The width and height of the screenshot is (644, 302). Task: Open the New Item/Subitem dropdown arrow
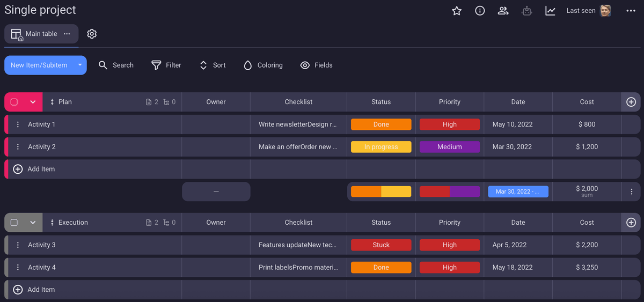(80, 65)
